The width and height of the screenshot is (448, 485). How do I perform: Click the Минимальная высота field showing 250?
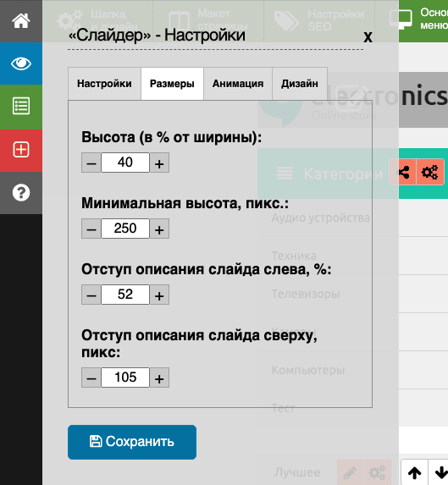point(125,229)
